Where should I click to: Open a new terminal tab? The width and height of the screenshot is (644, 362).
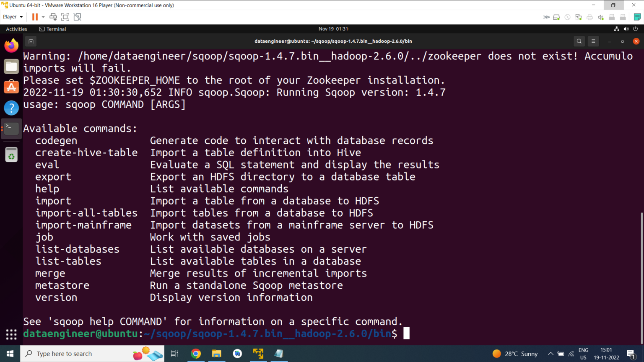pyautogui.click(x=31, y=41)
